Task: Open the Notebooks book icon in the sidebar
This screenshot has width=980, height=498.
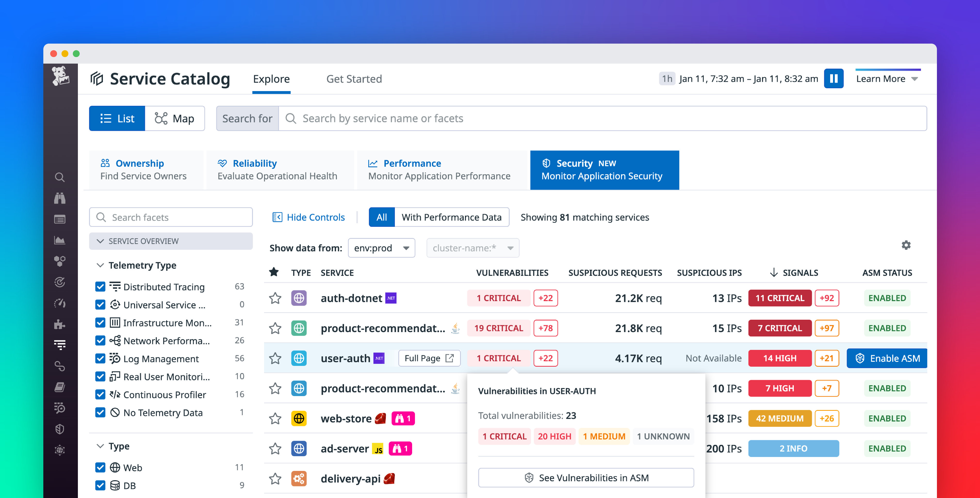Action: [x=60, y=387]
